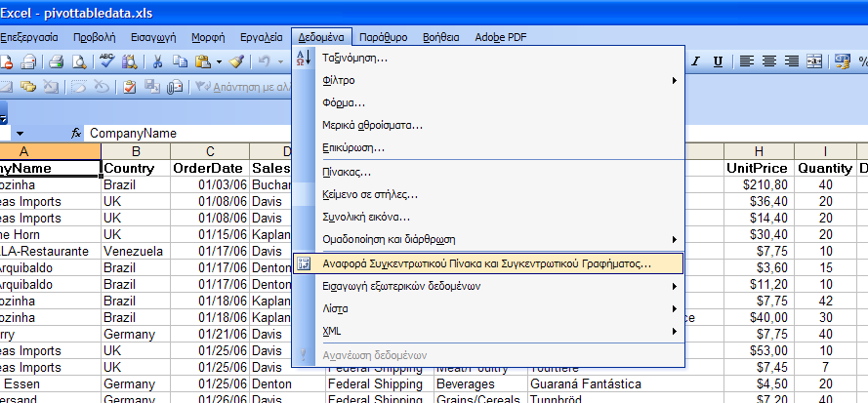Open the Εργαλεία menu
The image size is (868, 403).
(262, 38)
